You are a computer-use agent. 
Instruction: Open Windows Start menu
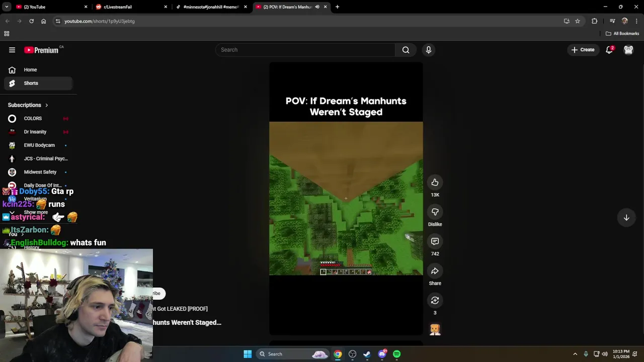pyautogui.click(x=248, y=354)
